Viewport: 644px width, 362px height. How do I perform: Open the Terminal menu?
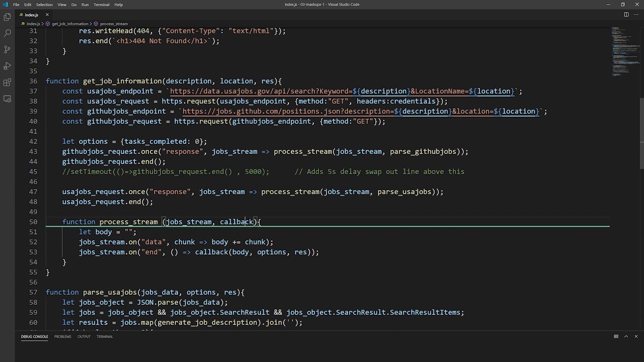(x=101, y=5)
